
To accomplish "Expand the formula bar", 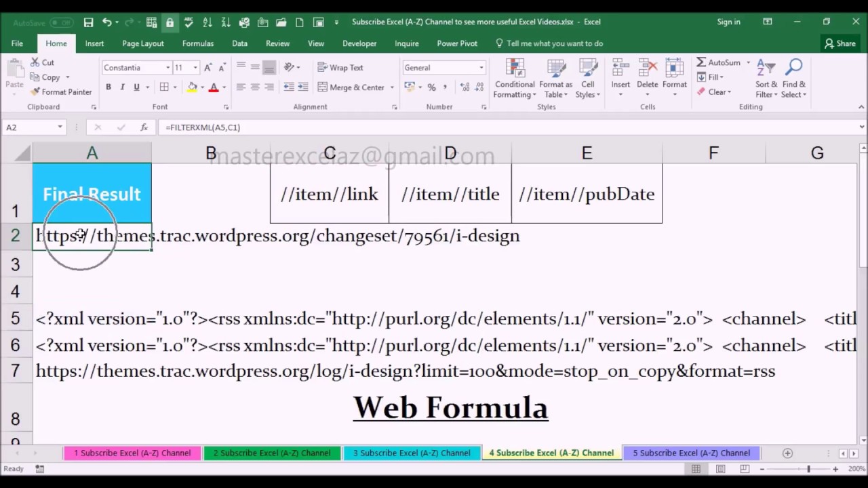I will (x=862, y=127).
